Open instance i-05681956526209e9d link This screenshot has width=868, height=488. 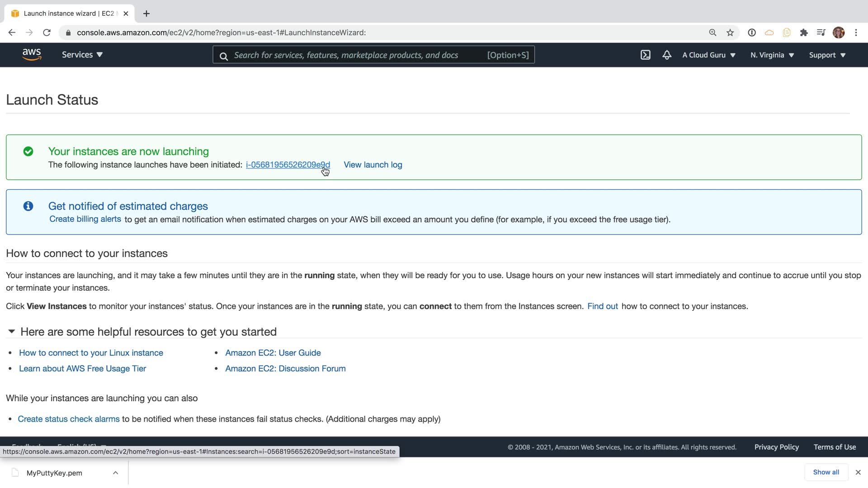pos(288,165)
